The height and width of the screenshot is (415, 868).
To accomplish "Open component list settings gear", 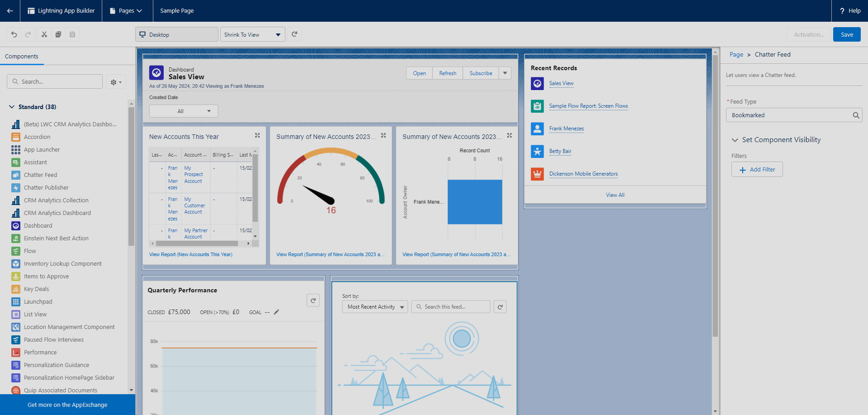I will [x=116, y=82].
